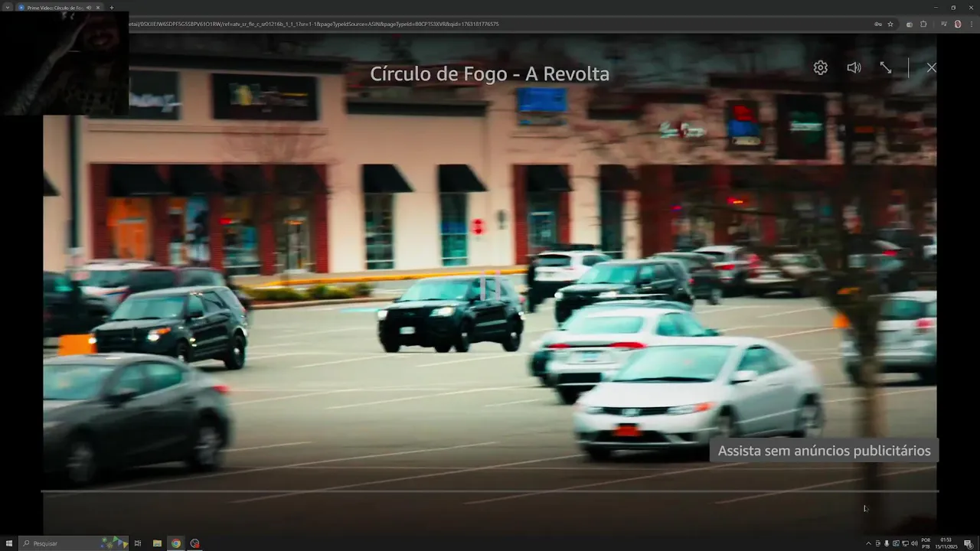980x551 pixels.
Task: Open Task View from the taskbar
Action: (x=138, y=543)
